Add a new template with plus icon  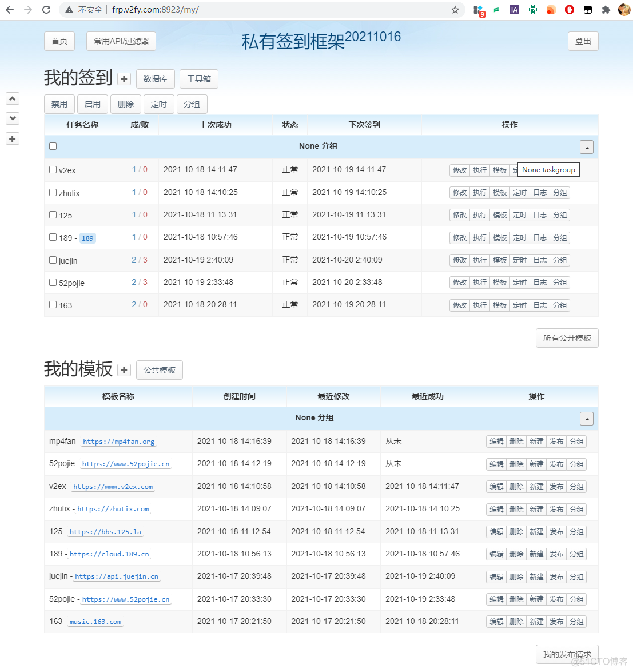tap(124, 370)
